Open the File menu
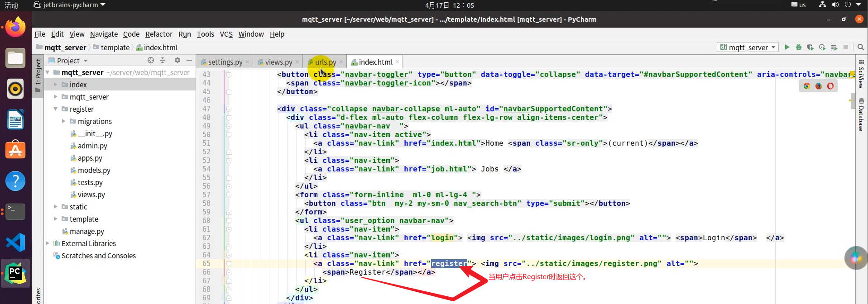 click(40, 34)
